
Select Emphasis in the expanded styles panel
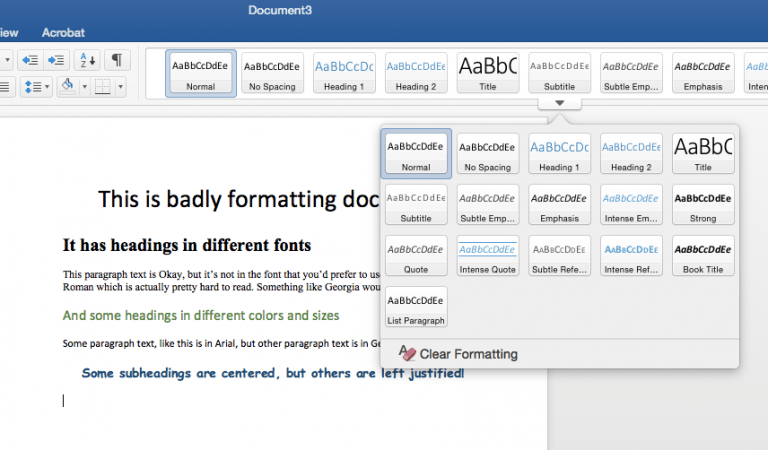[559, 205]
